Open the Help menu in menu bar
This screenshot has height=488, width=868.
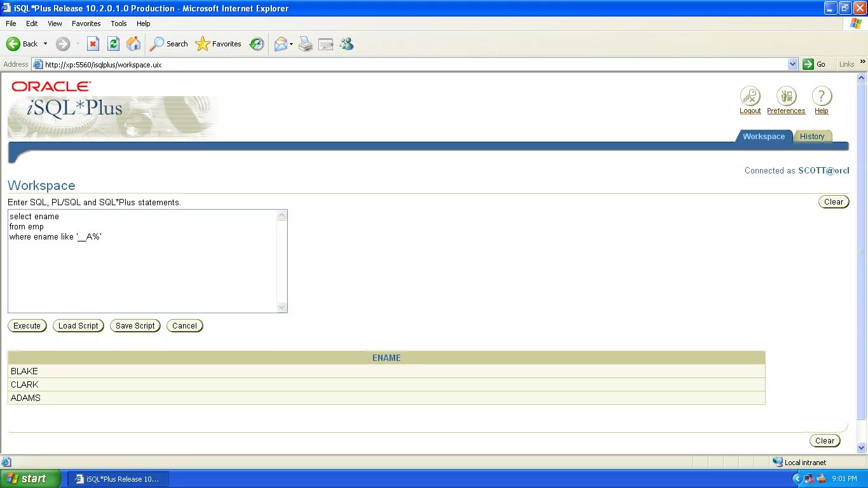point(144,24)
